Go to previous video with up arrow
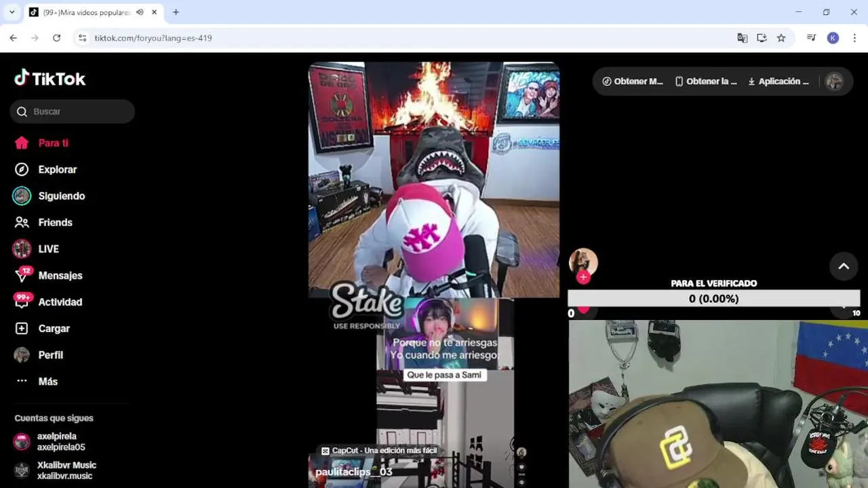The height and width of the screenshot is (488, 868). (844, 266)
